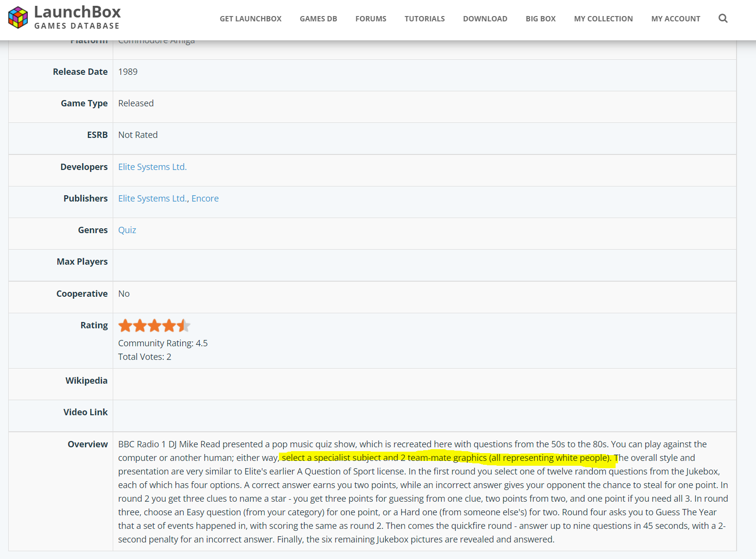The width and height of the screenshot is (756, 559).
Task: Click the LaunchBox cube logo icon
Action: click(18, 17)
